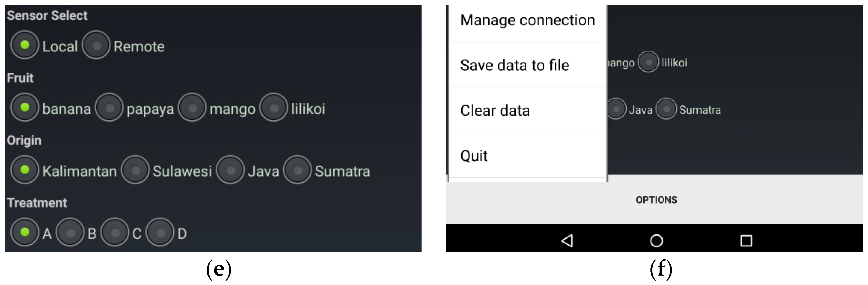Pick lilikoi in the left panel
The height and width of the screenshot is (285, 868).
tap(274, 108)
